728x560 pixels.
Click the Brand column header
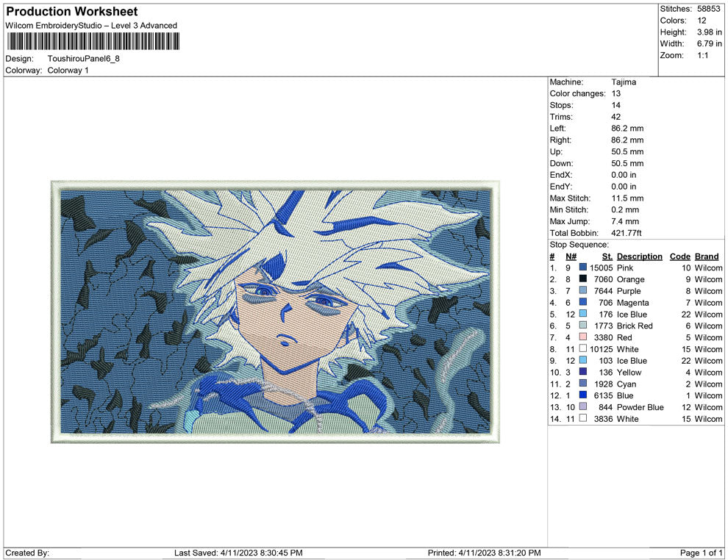pyautogui.click(x=707, y=256)
